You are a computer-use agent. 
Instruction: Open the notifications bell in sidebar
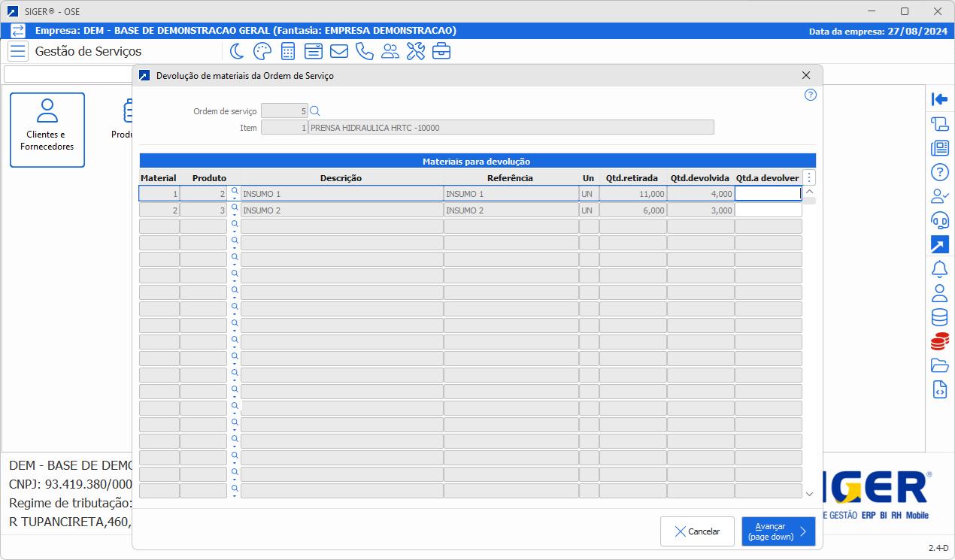pyautogui.click(x=939, y=268)
